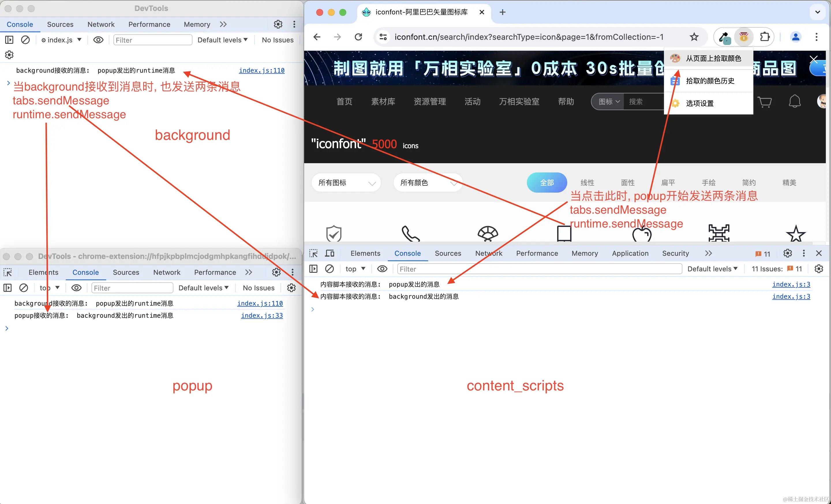
Task: Bookmark this page with star icon
Action: [x=694, y=37]
